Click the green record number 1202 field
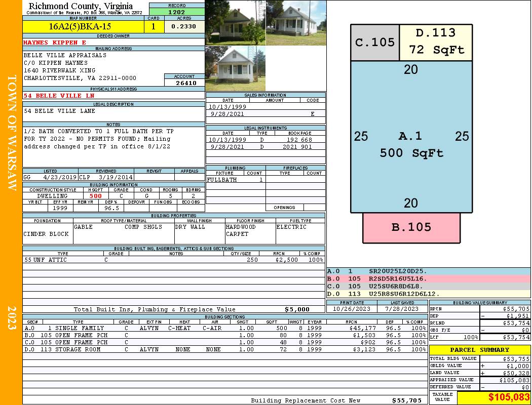Viewport: 532px width, 405px height. pos(177,12)
